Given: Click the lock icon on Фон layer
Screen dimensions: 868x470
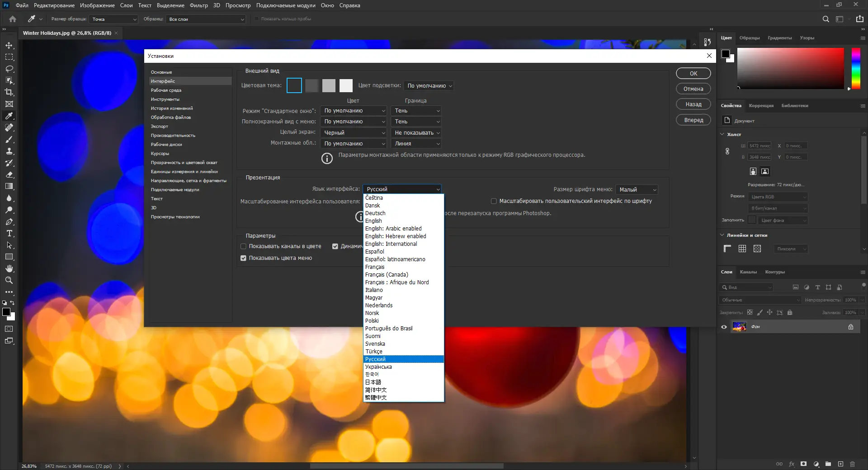Looking at the screenshot, I should pos(851,327).
